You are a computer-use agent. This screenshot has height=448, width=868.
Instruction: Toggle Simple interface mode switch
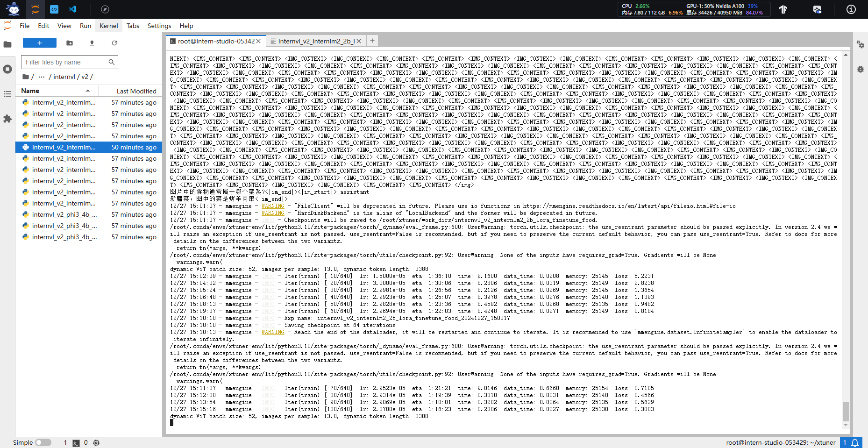[43, 442]
